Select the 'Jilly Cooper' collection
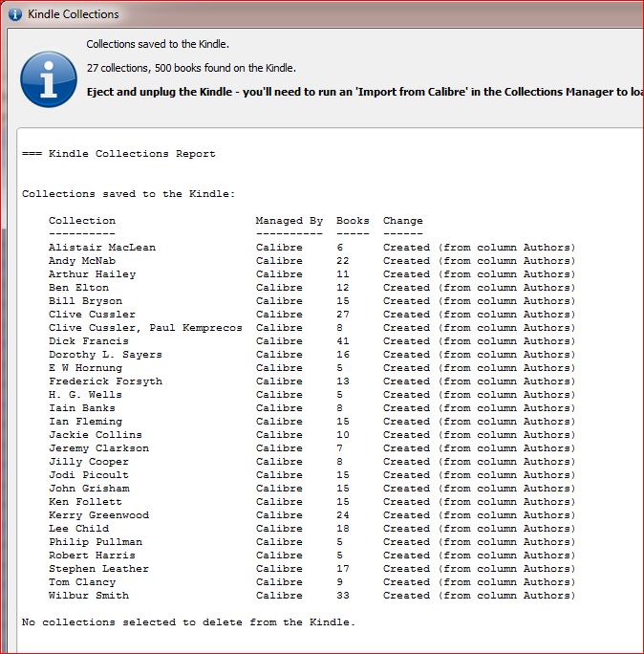The image size is (644, 654). pyautogui.click(x=89, y=461)
